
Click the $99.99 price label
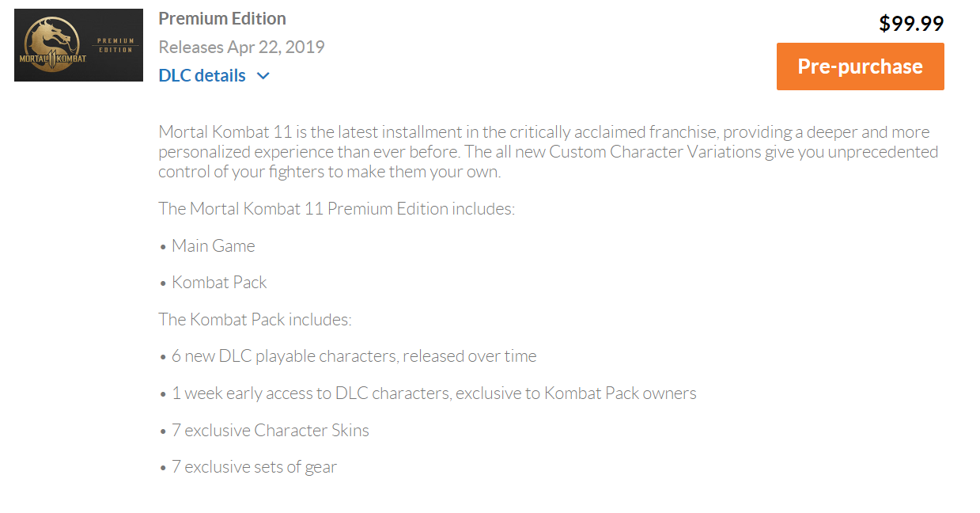(x=910, y=24)
